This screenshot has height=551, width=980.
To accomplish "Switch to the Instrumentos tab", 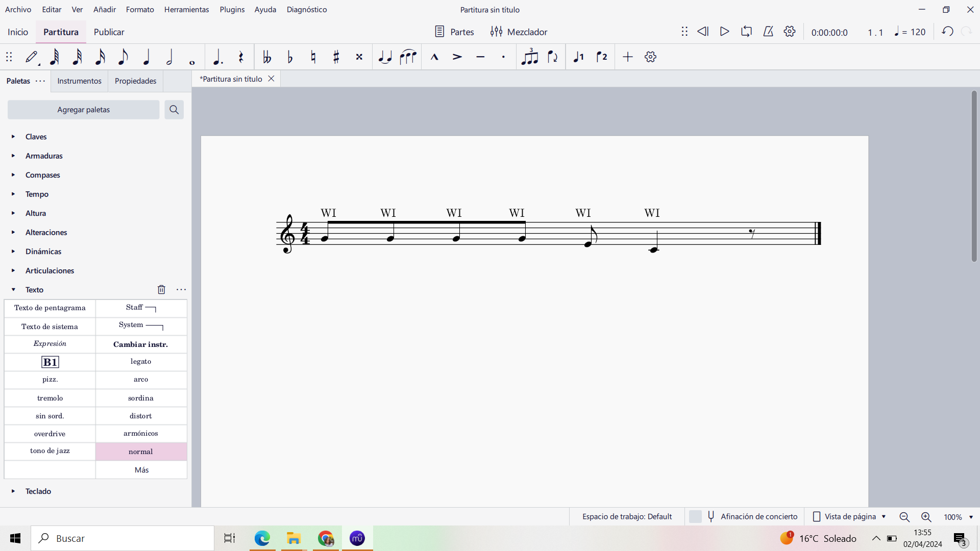I will pyautogui.click(x=79, y=81).
